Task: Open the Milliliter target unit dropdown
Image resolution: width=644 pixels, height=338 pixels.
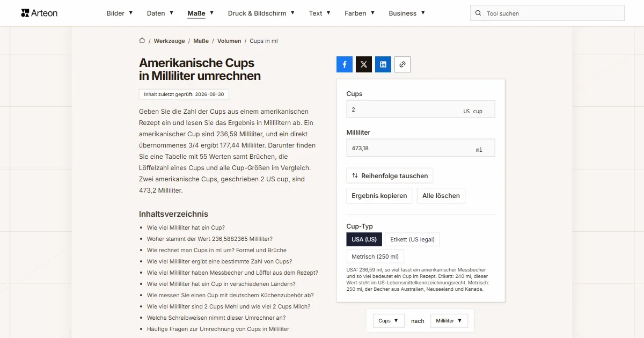Action: (x=449, y=321)
